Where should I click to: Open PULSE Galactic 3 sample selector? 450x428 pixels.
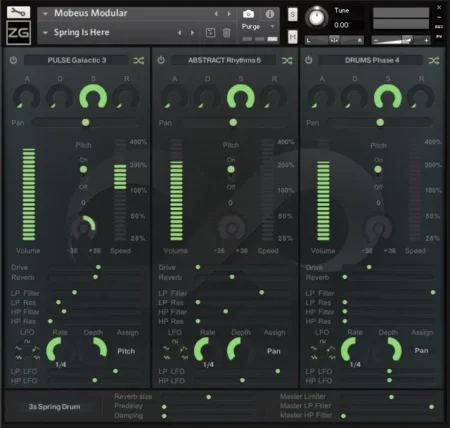[x=76, y=60]
